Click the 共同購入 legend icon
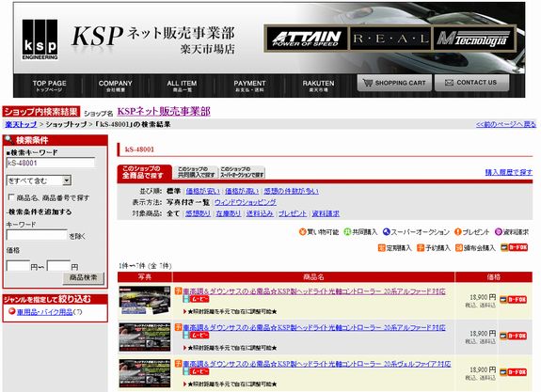Viewport: 541px width, 392px height. 347,231
